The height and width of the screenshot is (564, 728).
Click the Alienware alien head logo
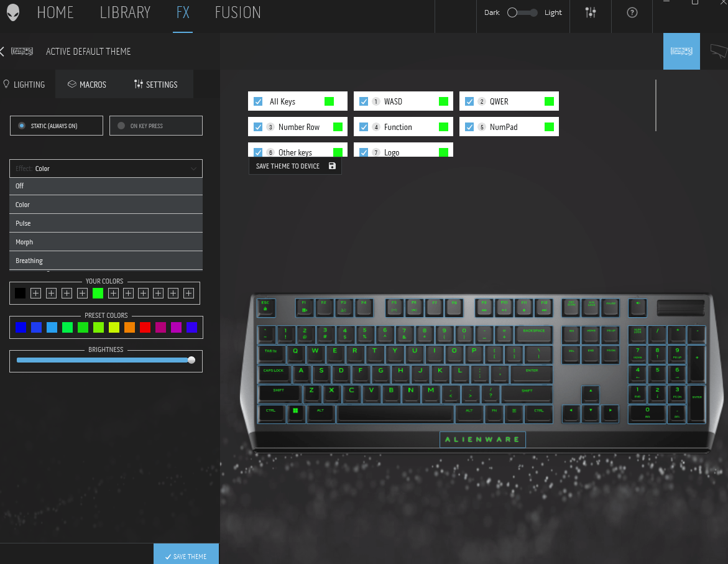pyautogui.click(x=13, y=13)
